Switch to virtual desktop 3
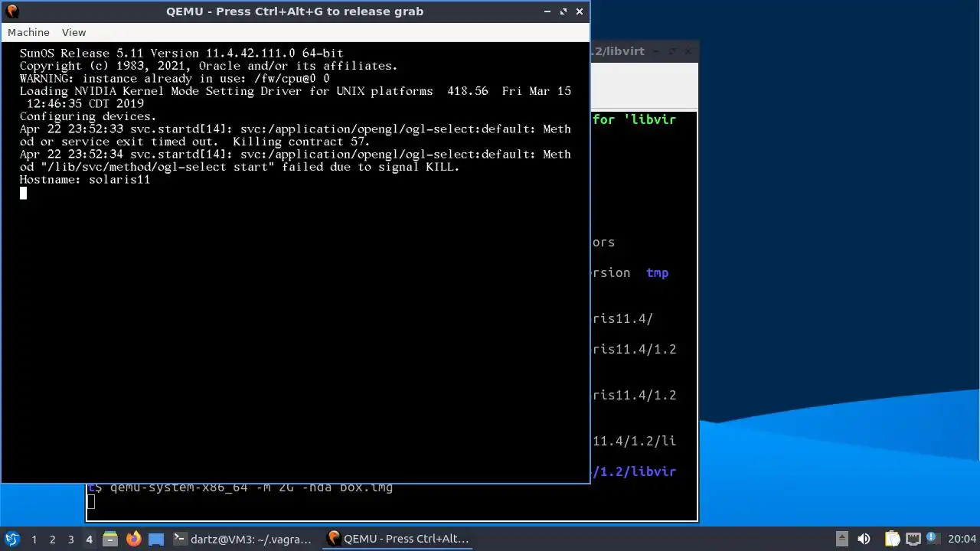 tap(70, 540)
